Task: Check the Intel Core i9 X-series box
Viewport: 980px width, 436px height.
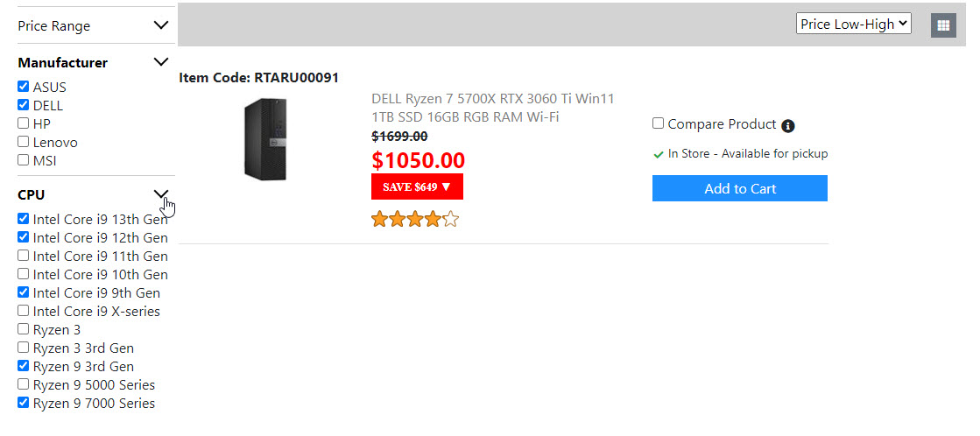Action: click(24, 311)
